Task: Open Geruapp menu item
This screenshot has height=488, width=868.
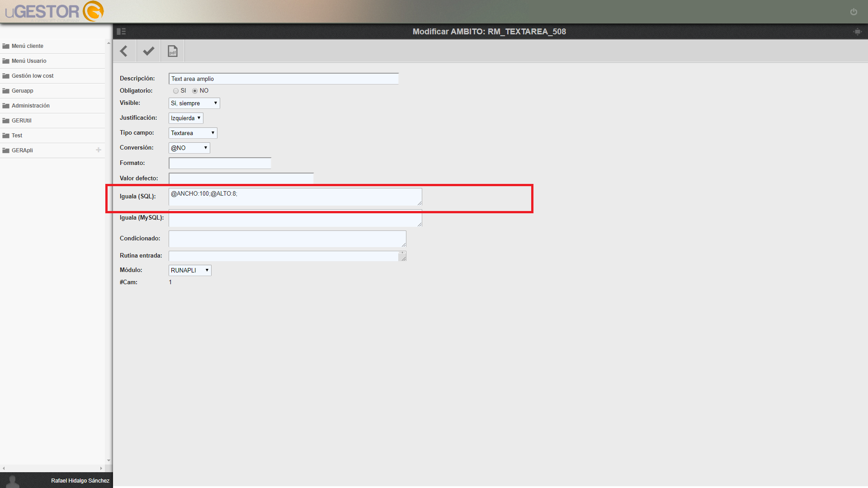Action: click(x=52, y=91)
